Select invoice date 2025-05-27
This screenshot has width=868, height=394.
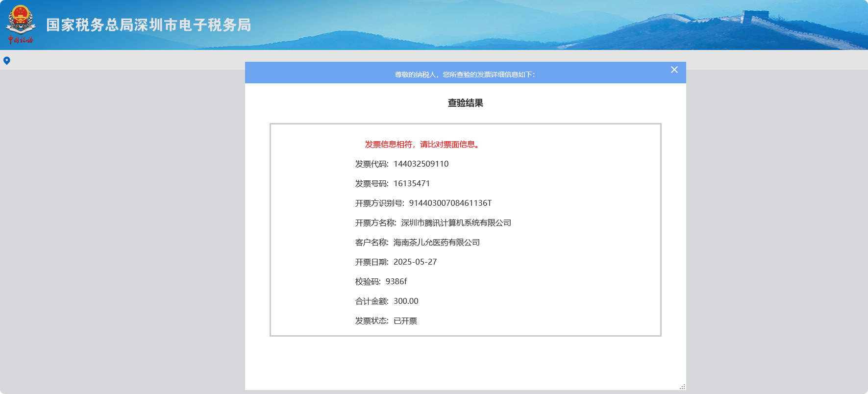click(415, 262)
